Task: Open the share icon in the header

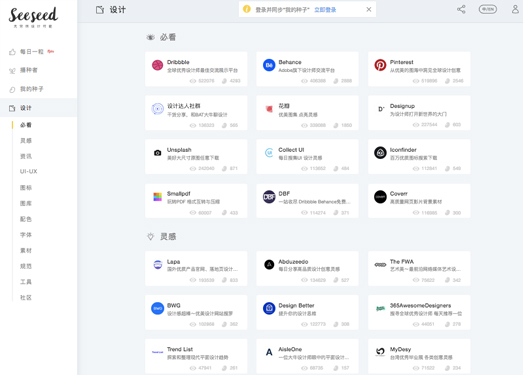Action: pos(461,9)
